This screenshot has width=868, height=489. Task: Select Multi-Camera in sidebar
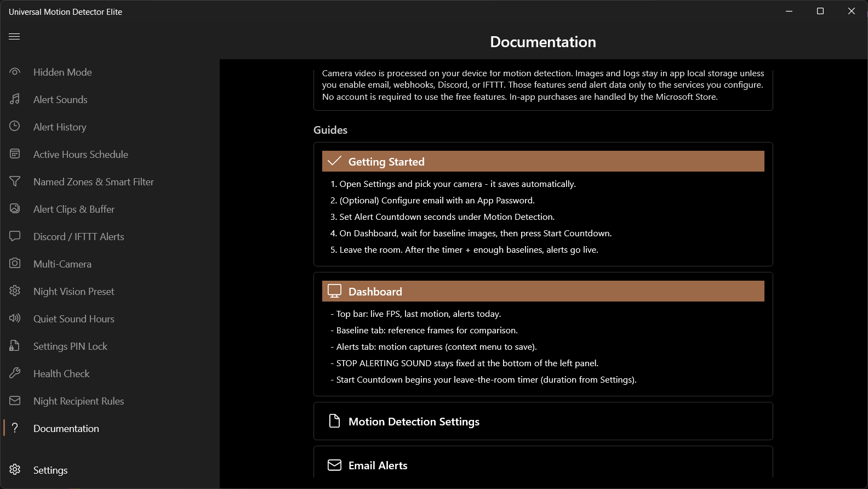coord(110,264)
